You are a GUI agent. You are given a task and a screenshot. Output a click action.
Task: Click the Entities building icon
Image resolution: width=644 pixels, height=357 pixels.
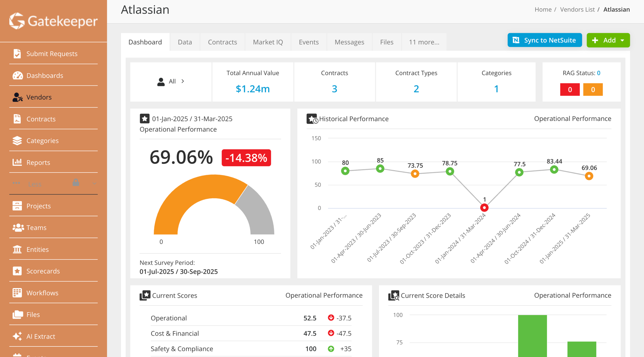pos(17,249)
